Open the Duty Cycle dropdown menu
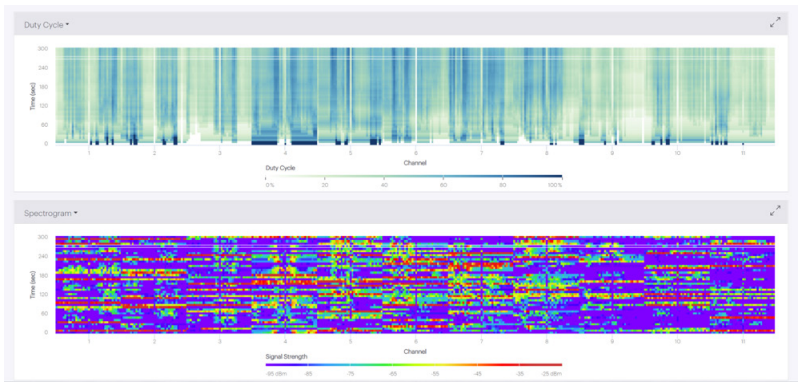802x386 pixels. (47, 25)
